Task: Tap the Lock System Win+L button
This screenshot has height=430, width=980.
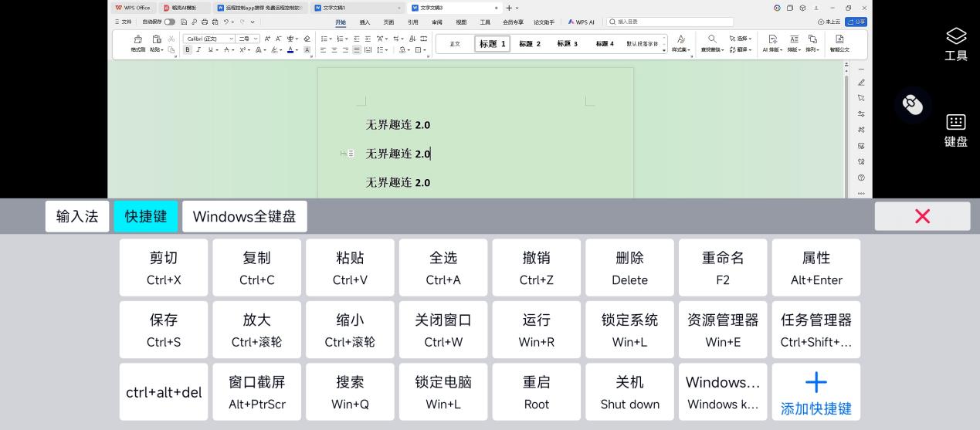Action: 630,330
